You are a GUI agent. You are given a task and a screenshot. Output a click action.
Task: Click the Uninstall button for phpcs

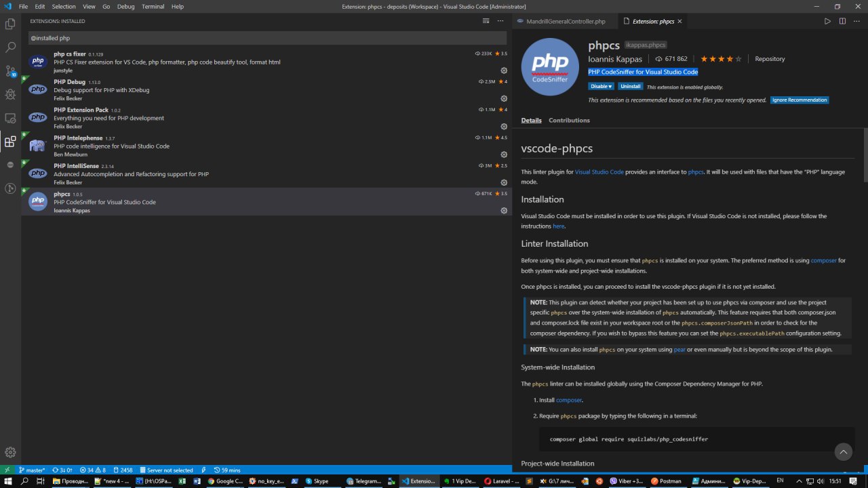[631, 86]
